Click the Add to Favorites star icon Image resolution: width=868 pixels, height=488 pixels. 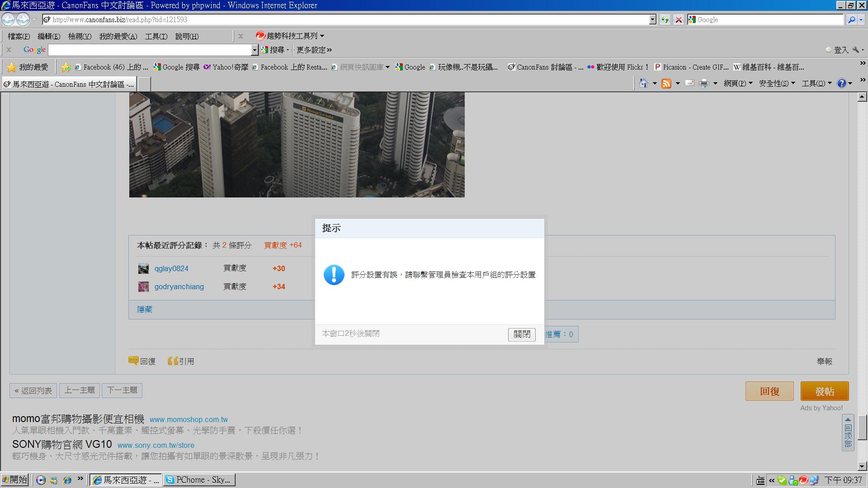click(66, 67)
